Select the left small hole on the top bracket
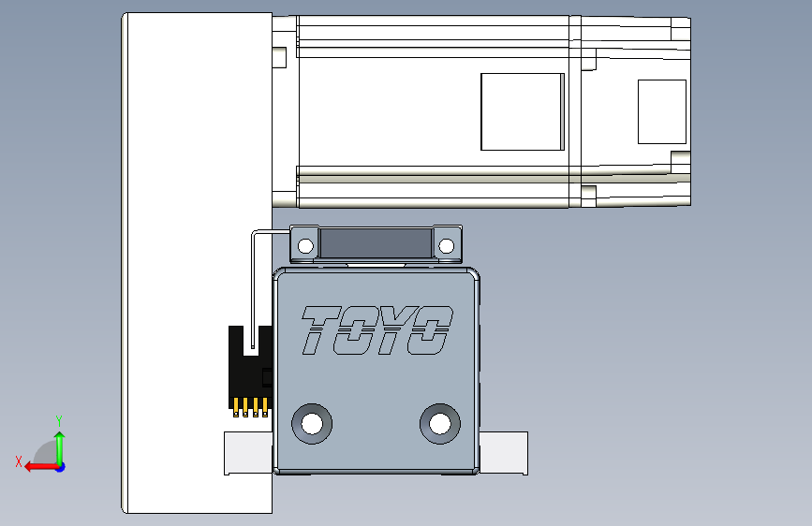Image resolution: width=812 pixels, height=526 pixels. 305,245
